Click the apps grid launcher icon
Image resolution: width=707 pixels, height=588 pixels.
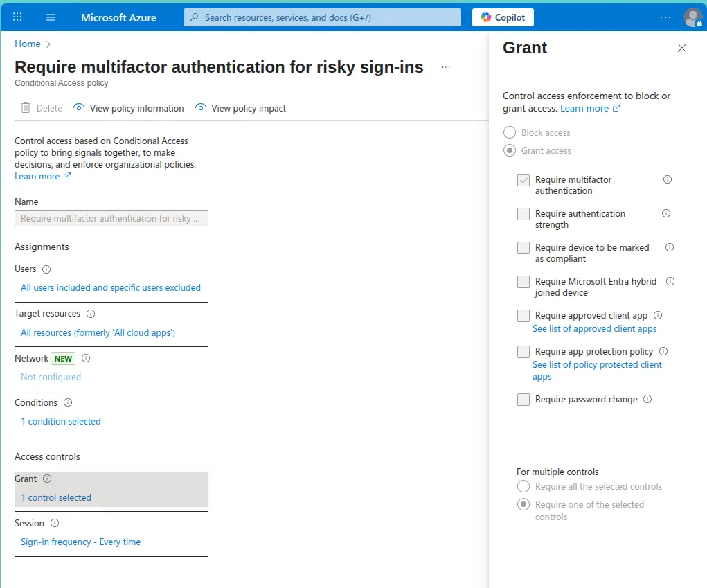click(17, 17)
